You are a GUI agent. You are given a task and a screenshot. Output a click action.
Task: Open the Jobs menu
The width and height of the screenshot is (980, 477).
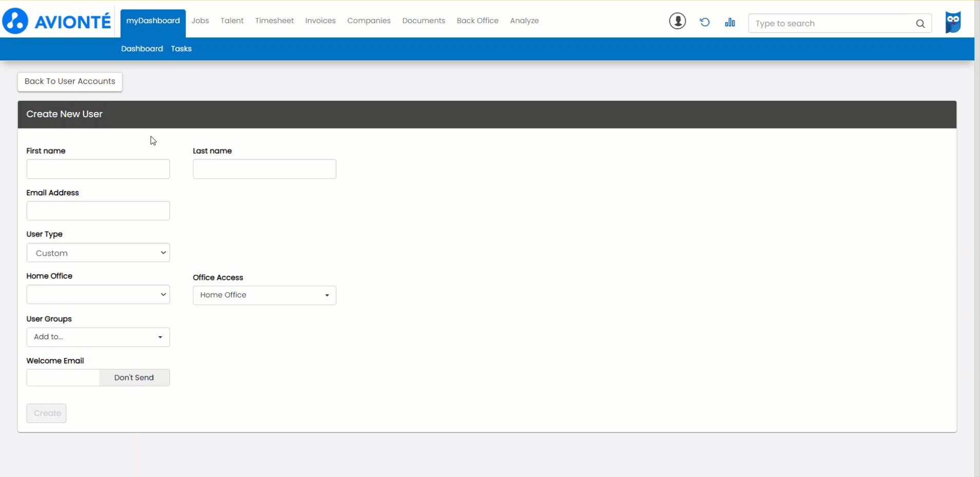click(x=200, y=21)
